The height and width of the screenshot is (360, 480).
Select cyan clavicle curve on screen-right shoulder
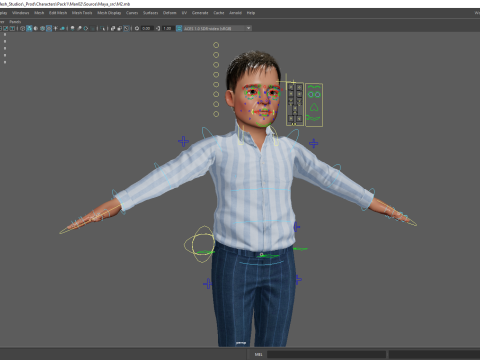(x=293, y=136)
